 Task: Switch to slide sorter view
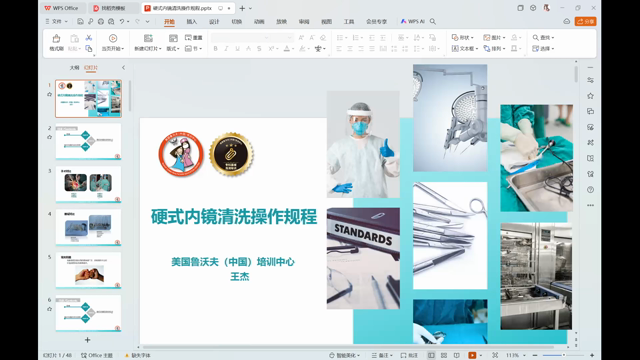tap(444, 355)
